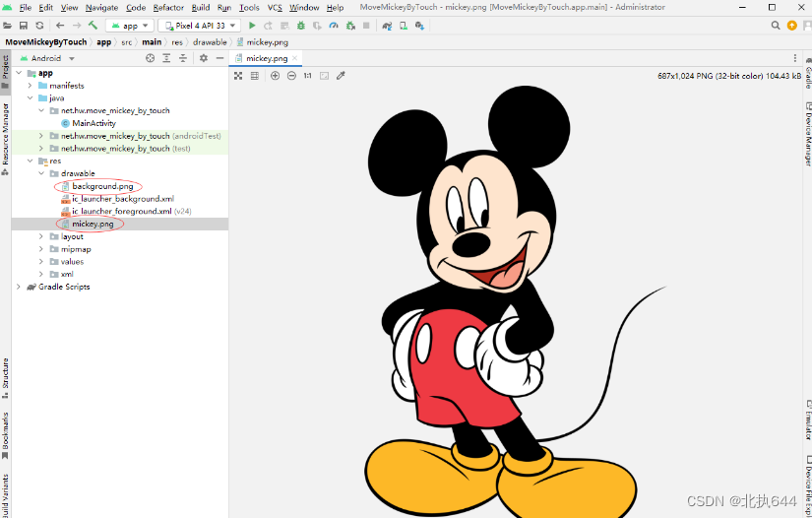Screen dimensions: 812x518
Task: Click Select Opened File target icon
Action: tap(151, 58)
